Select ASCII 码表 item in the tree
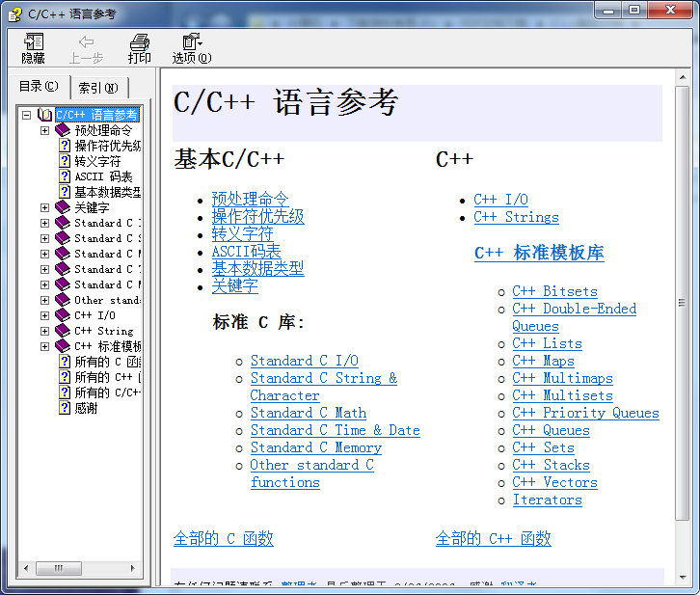 [x=103, y=176]
